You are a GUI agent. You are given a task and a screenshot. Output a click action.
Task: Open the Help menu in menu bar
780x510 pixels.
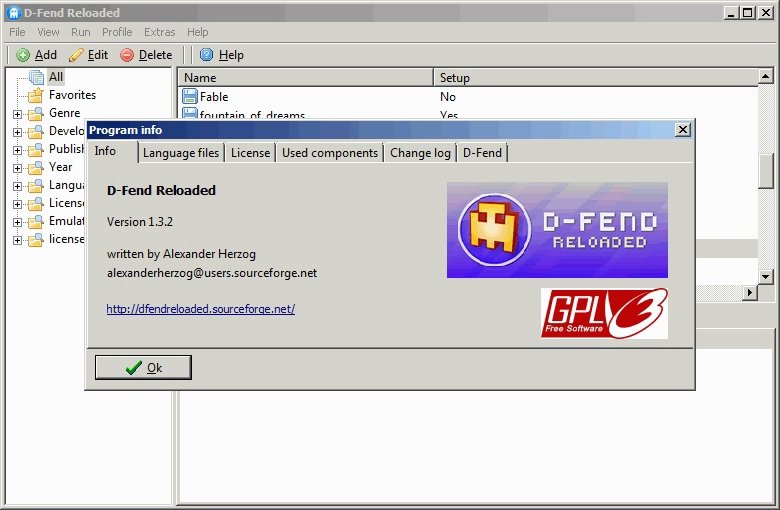(197, 32)
